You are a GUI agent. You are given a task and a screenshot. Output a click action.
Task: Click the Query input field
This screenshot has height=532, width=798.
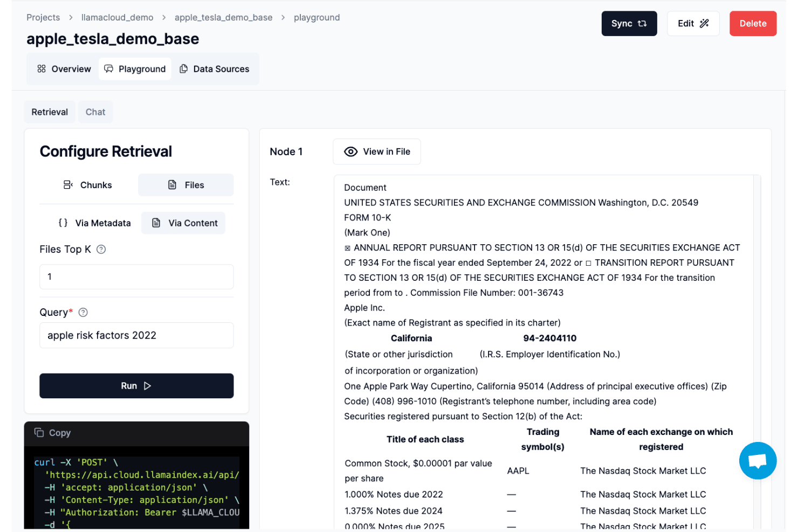136,335
